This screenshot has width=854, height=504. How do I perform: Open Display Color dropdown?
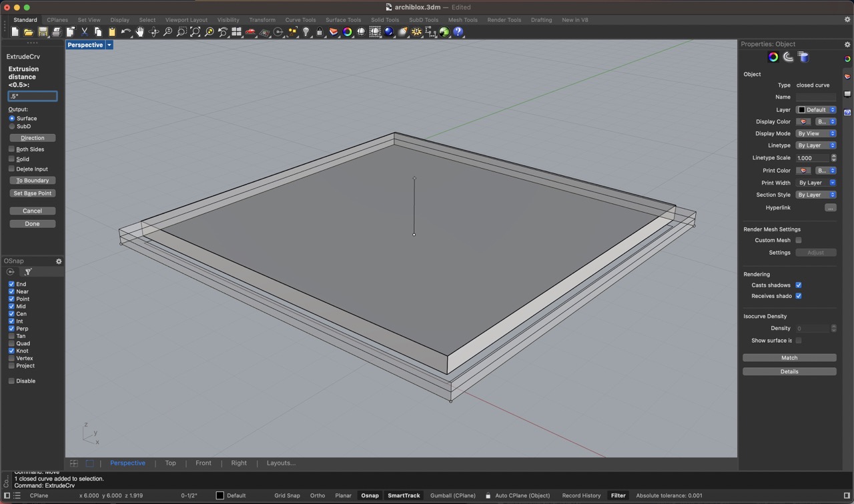(x=826, y=121)
